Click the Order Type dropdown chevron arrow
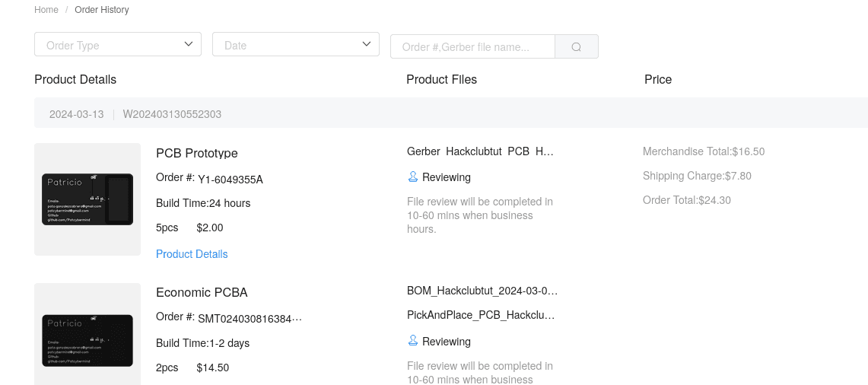The width and height of the screenshot is (868, 385). point(189,44)
